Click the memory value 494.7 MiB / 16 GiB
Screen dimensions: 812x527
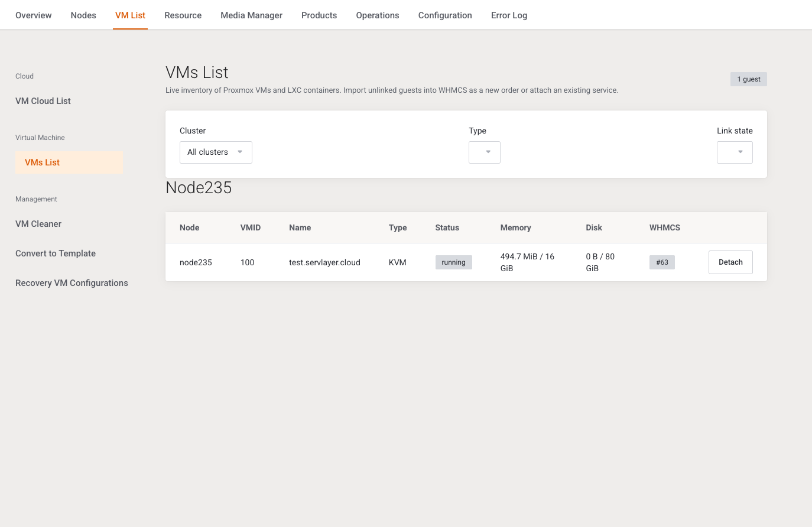pos(527,262)
